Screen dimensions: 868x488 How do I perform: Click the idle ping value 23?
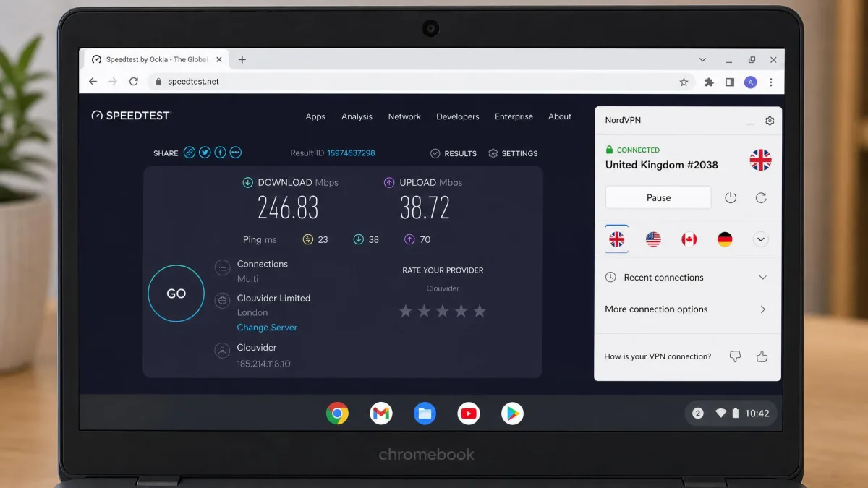pos(323,239)
